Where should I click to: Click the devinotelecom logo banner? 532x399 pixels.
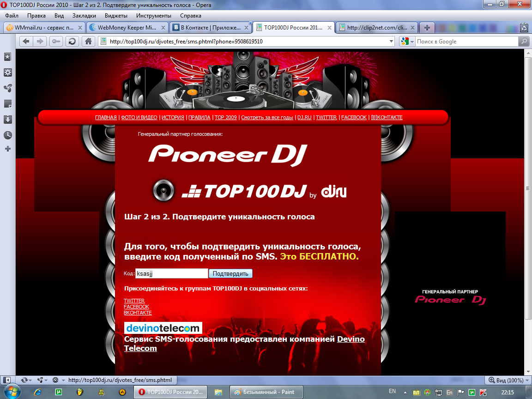click(x=163, y=328)
